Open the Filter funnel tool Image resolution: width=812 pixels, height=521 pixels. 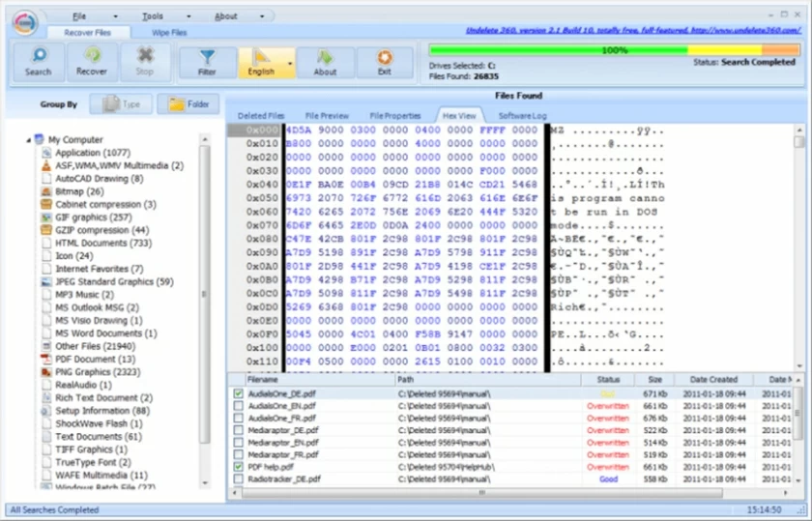click(207, 62)
